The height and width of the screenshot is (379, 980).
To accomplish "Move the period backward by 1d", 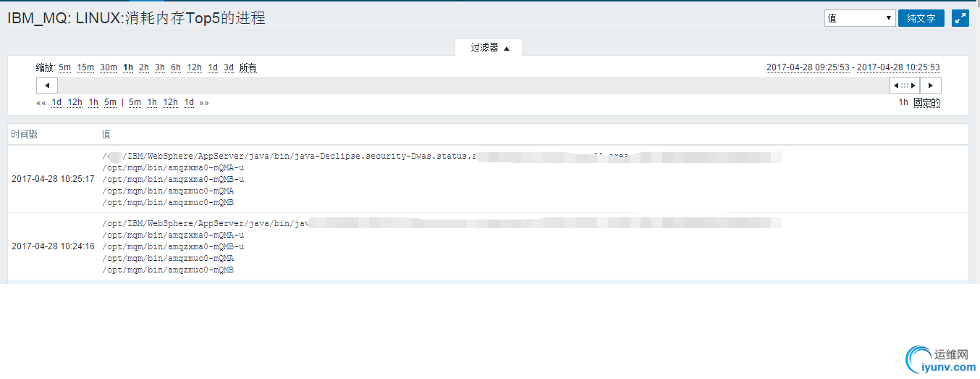I will (56, 102).
